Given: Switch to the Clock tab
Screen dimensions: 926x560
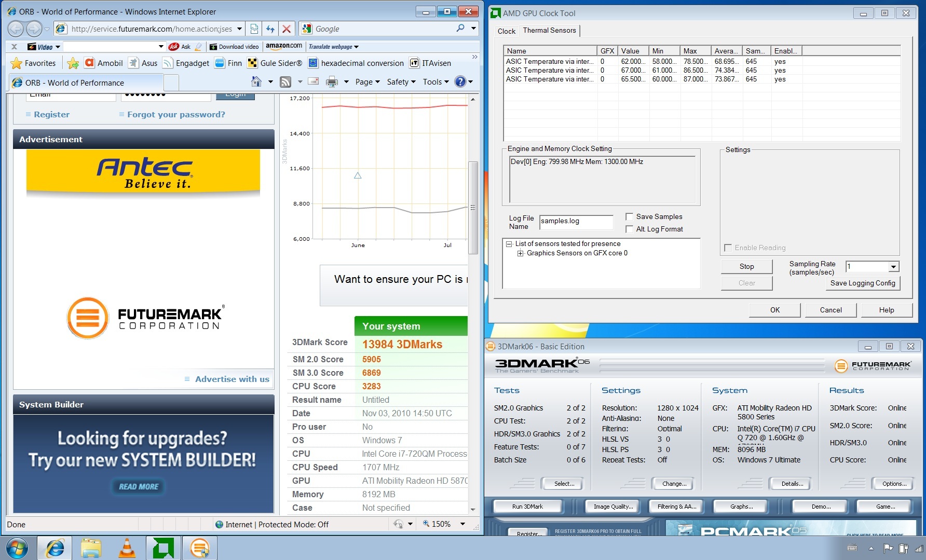Looking at the screenshot, I should [x=507, y=31].
